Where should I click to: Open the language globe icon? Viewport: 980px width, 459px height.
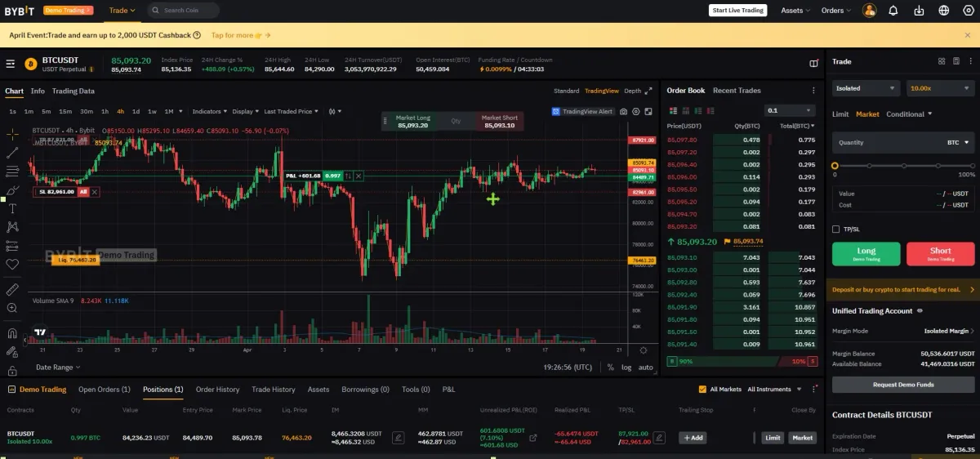944,11
